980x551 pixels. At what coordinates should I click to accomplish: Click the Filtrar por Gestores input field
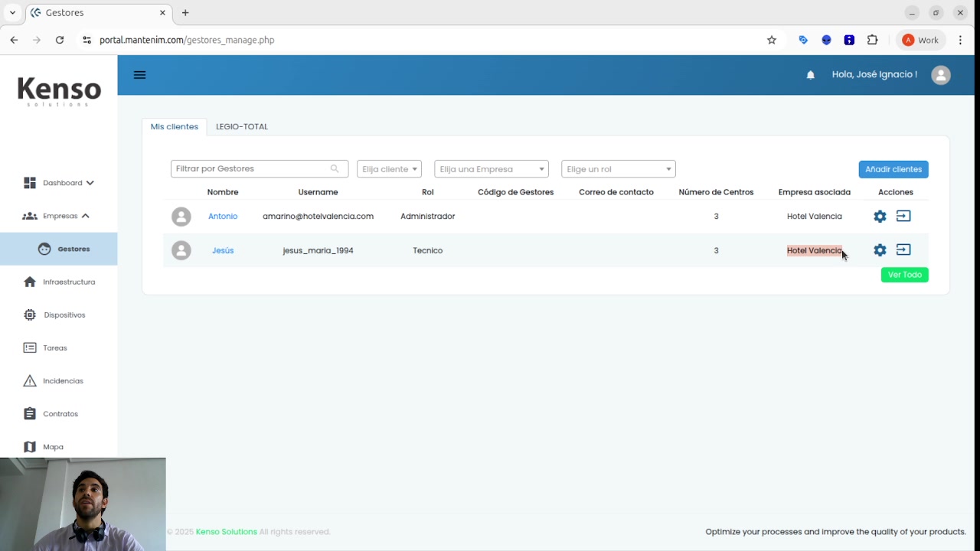click(x=251, y=169)
